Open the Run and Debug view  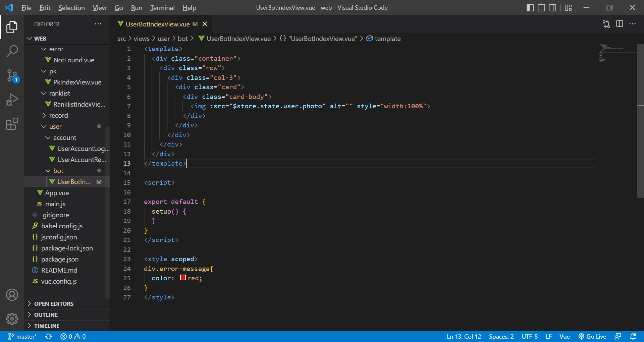[12, 100]
